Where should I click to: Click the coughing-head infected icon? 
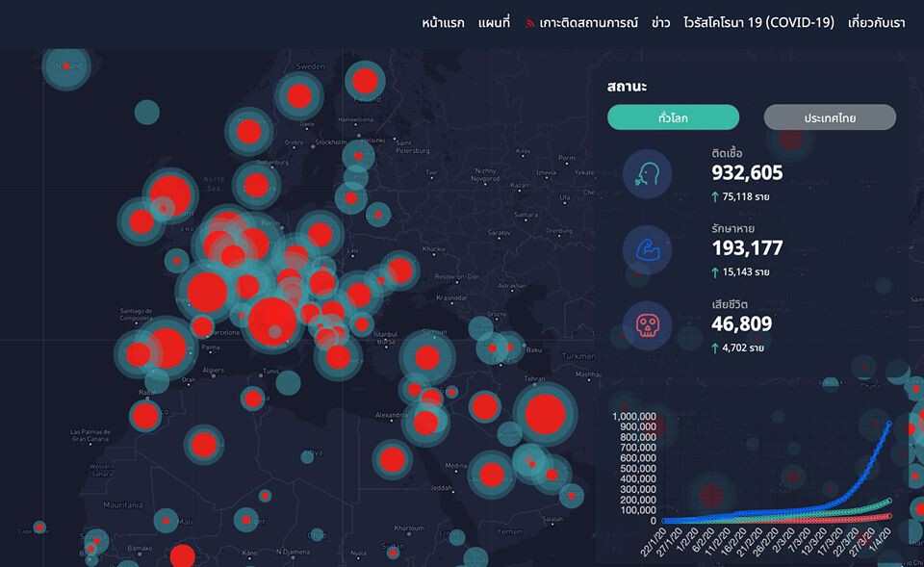coord(647,175)
